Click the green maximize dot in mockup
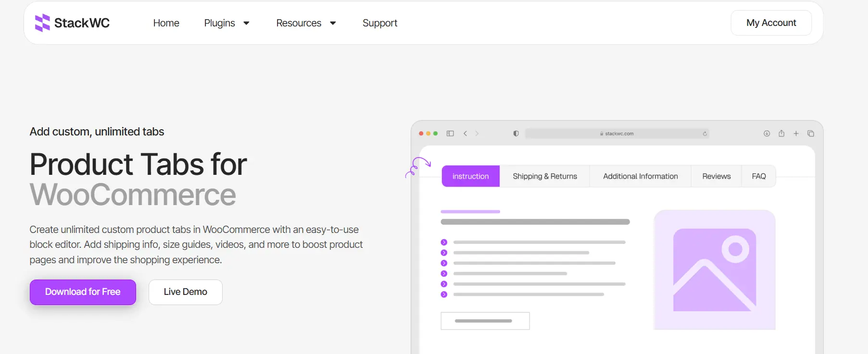 tap(436, 134)
